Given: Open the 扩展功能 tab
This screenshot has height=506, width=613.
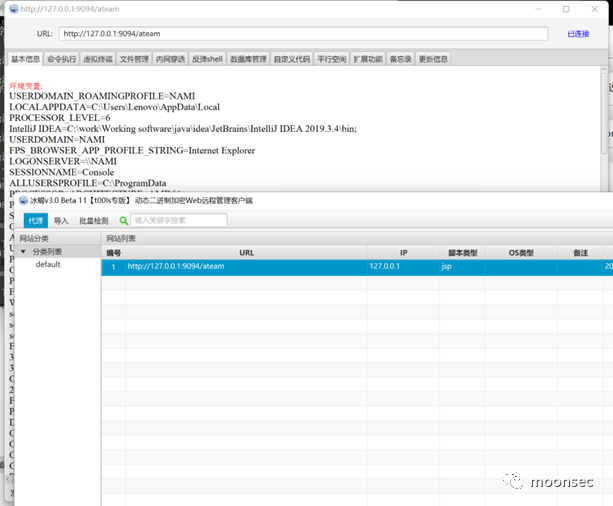Looking at the screenshot, I should pyautogui.click(x=368, y=59).
